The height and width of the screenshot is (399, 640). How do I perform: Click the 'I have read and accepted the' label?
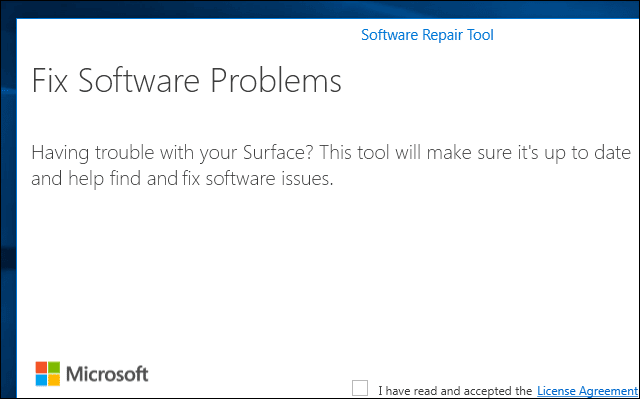[x=455, y=391]
